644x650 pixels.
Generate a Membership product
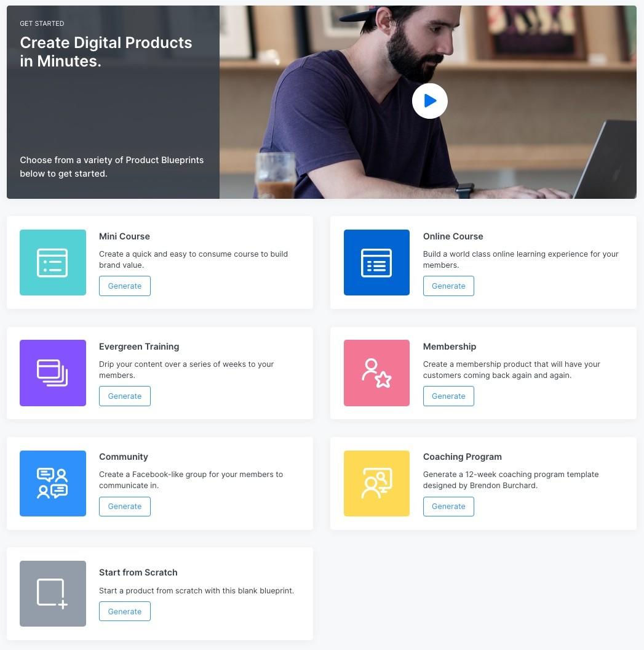click(448, 396)
